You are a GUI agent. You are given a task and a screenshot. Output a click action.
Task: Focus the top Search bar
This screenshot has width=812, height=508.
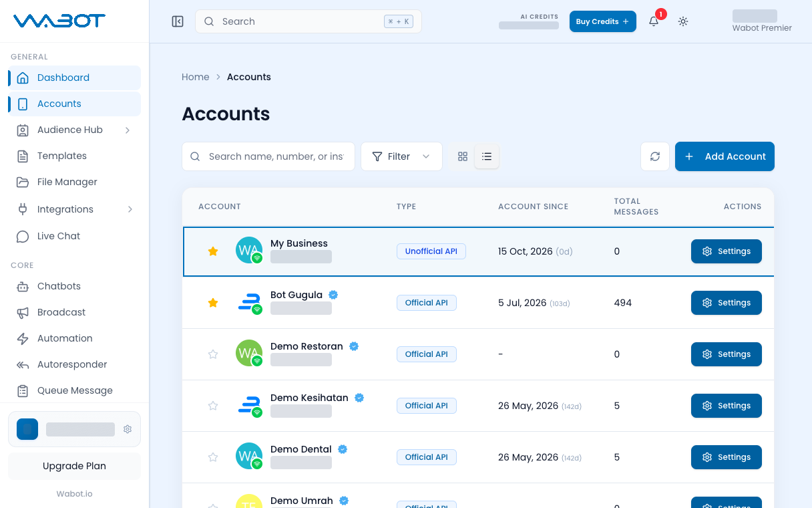(309, 21)
